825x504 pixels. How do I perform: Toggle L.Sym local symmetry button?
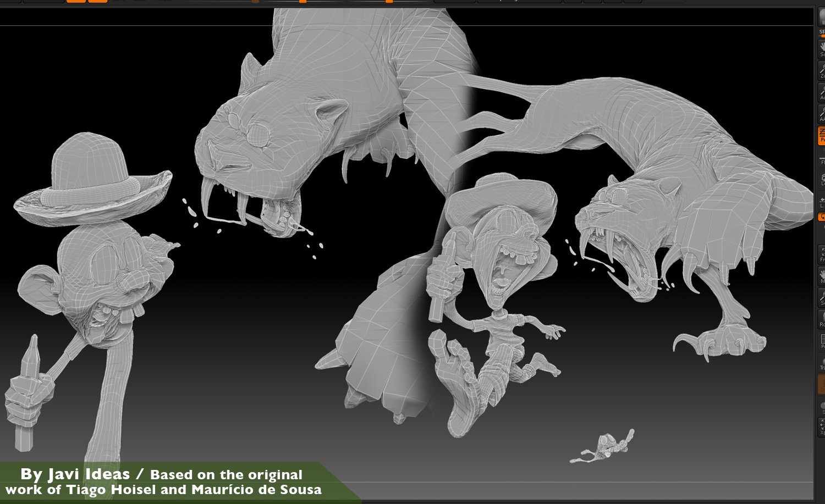pyautogui.click(x=822, y=201)
